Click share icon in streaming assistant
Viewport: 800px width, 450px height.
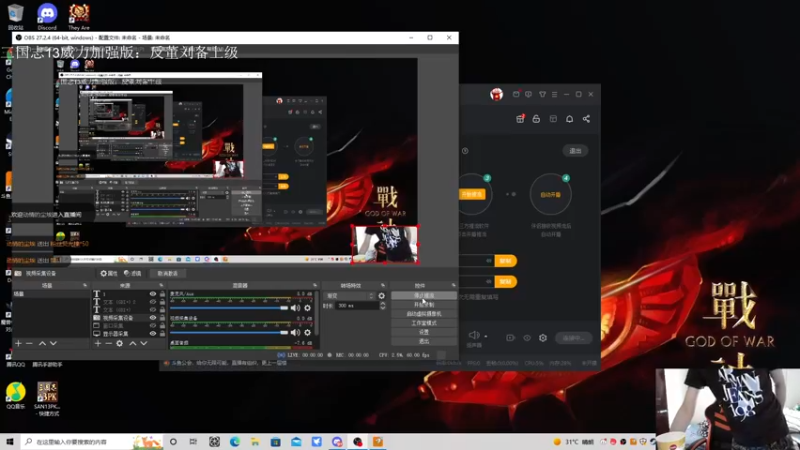586,119
